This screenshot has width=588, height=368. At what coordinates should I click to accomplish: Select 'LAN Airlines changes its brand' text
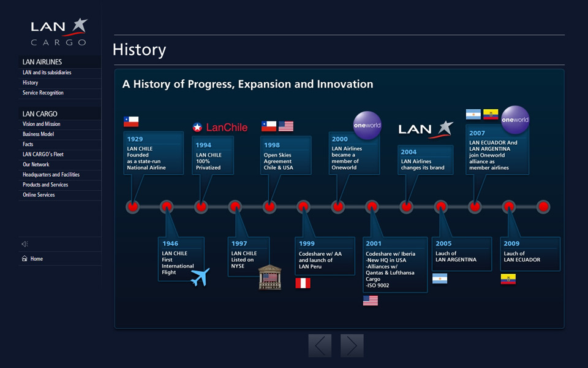pyautogui.click(x=423, y=164)
